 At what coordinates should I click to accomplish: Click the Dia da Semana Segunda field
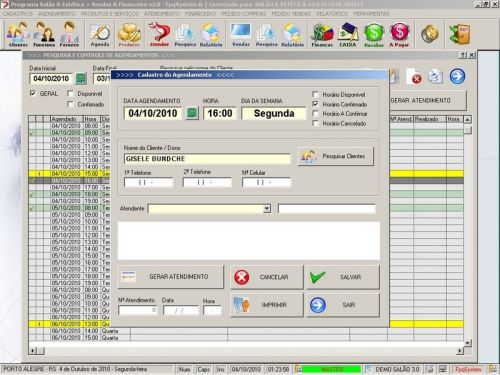coord(274,113)
